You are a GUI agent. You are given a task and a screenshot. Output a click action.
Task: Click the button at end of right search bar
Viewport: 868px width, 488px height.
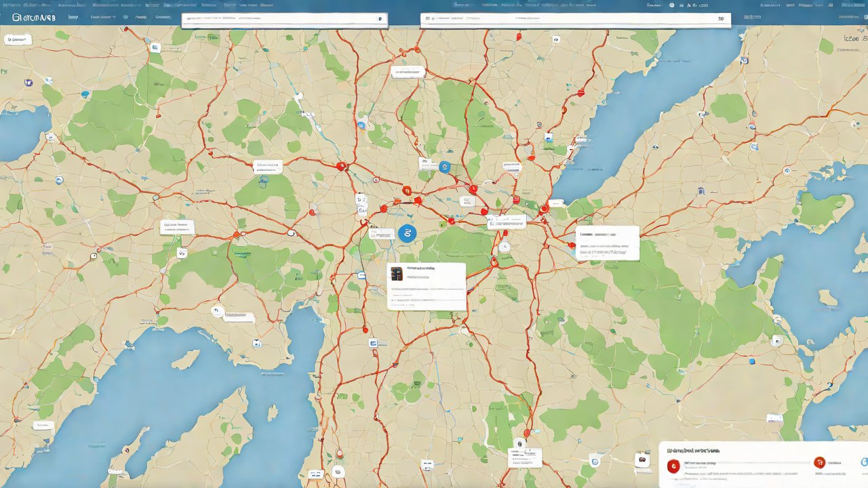722,20
